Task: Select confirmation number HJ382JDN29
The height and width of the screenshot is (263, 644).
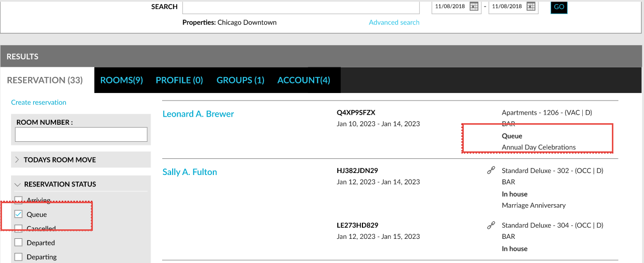Action: (x=357, y=170)
